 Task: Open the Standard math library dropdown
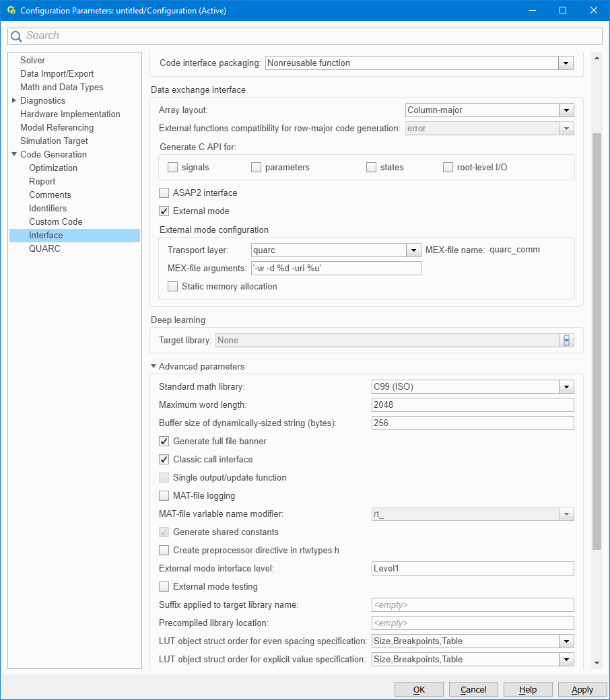[x=566, y=386]
